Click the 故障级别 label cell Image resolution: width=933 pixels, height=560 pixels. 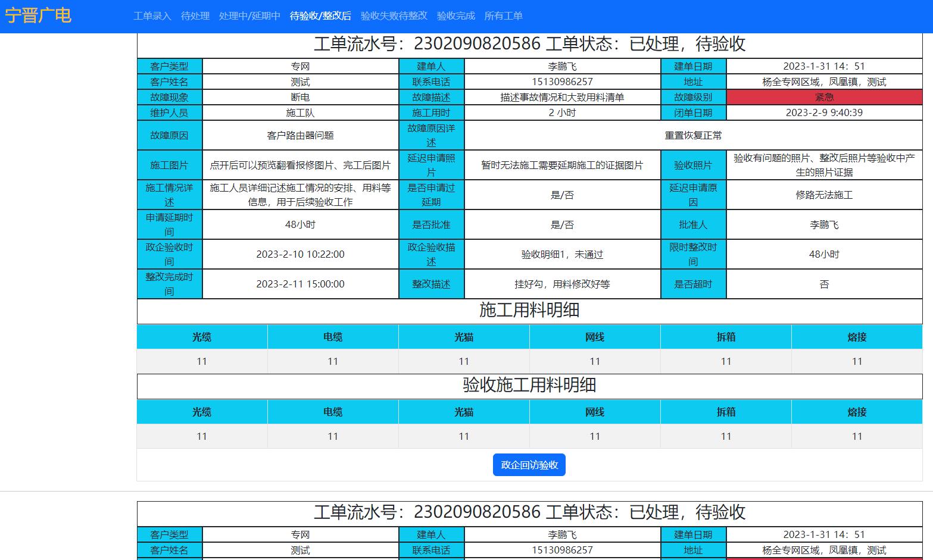(694, 97)
